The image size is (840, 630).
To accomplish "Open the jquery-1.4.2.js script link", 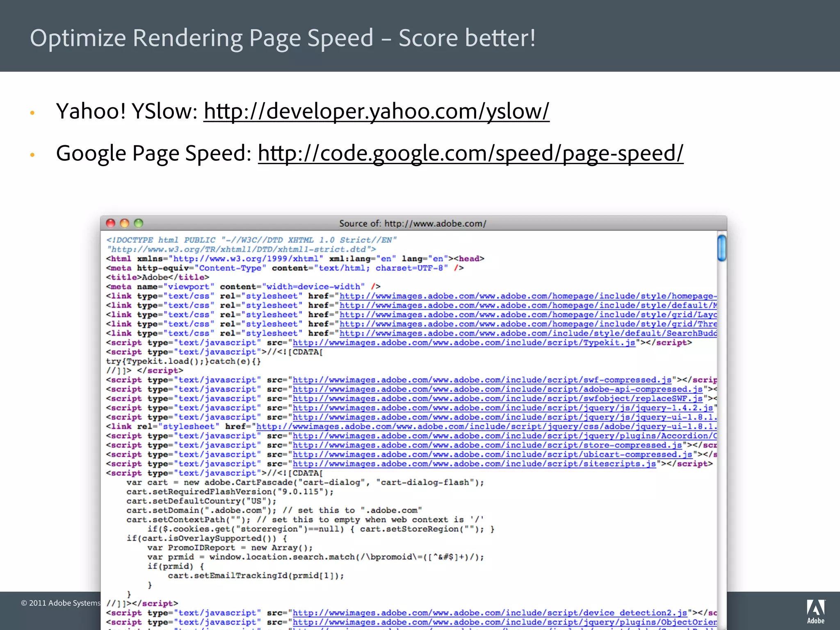I will (x=503, y=408).
